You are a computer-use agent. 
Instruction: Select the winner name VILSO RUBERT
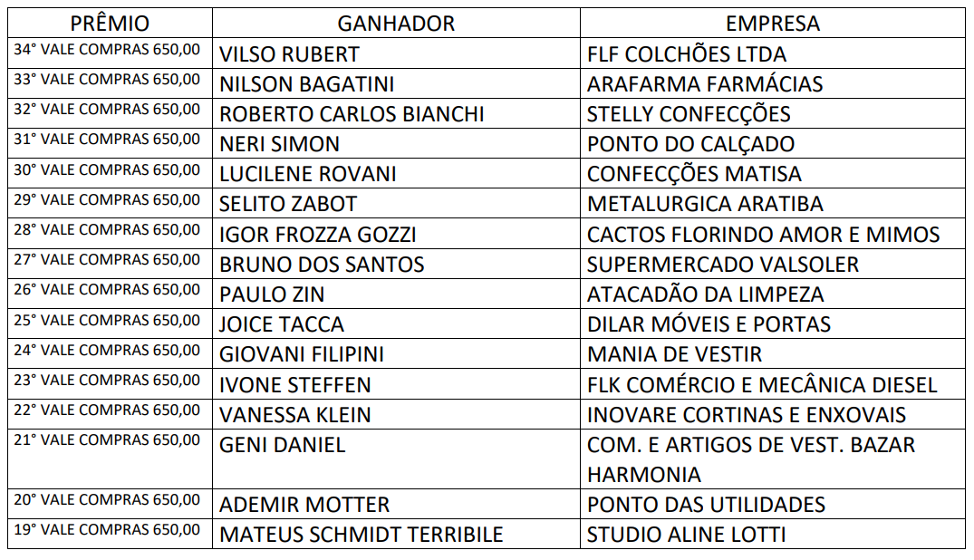tap(289, 54)
